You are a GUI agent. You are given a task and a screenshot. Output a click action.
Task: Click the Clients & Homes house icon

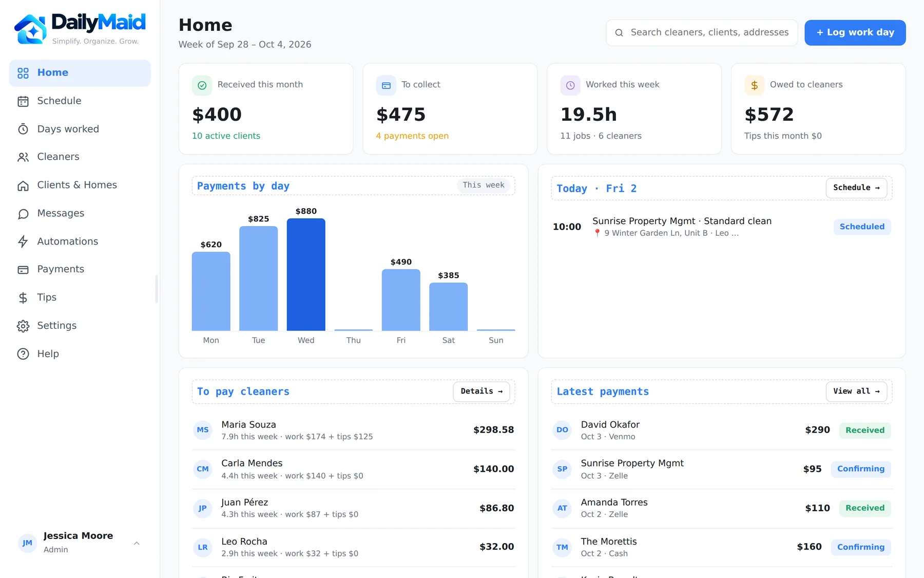pyautogui.click(x=23, y=185)
